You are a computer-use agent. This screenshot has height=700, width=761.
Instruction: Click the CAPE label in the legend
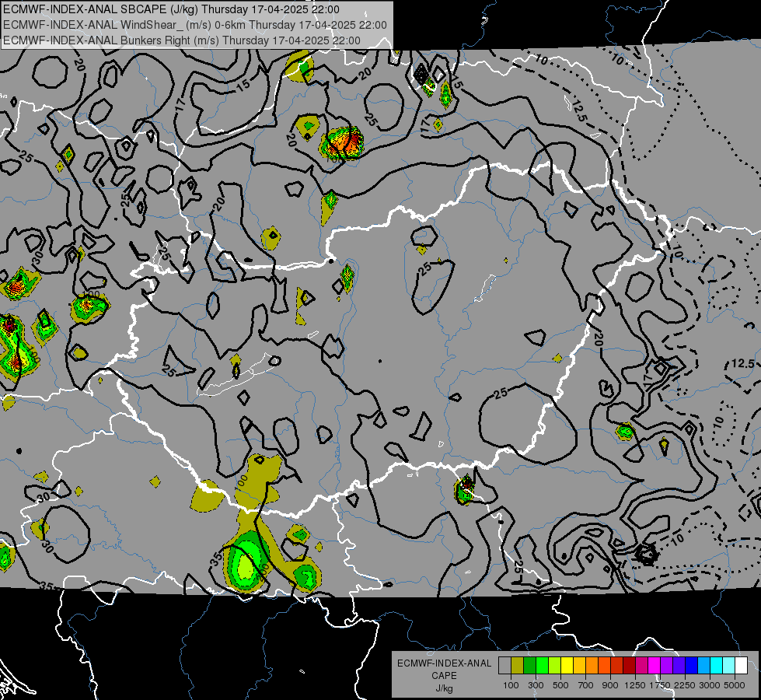click(444, 676)
